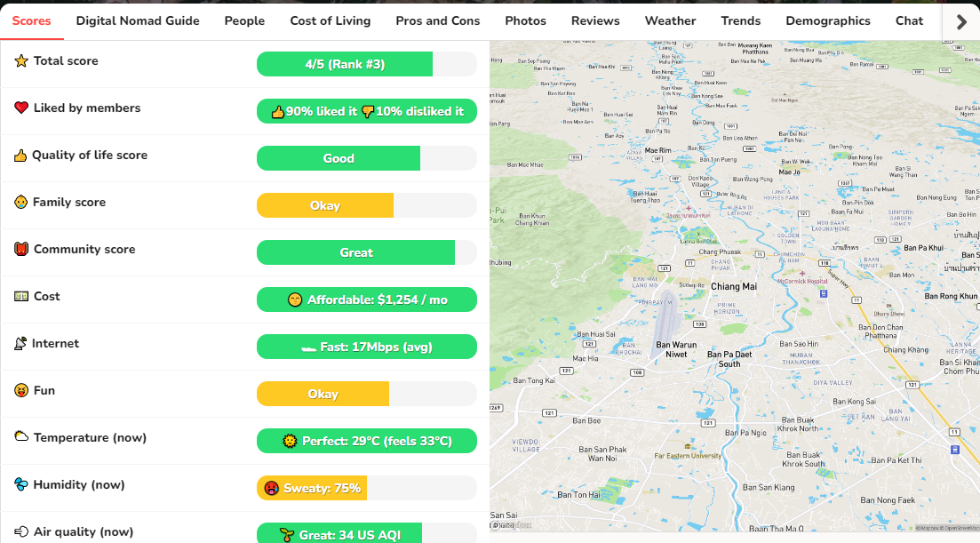Click the baby face icon beside Family score

[x=20, y=202]
